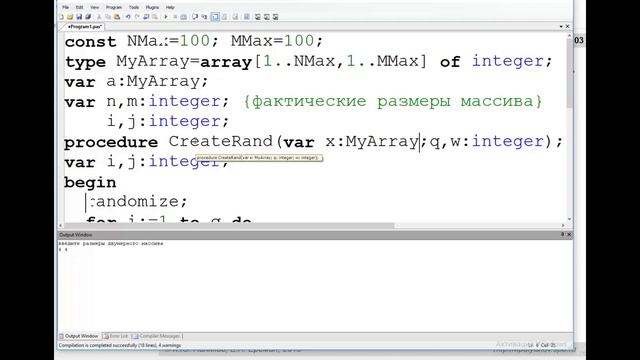Image resolution: width=640 pixels, height=360 pixels.
Task: Switch to the Output Window bottom tab
Action: [79, 336]
